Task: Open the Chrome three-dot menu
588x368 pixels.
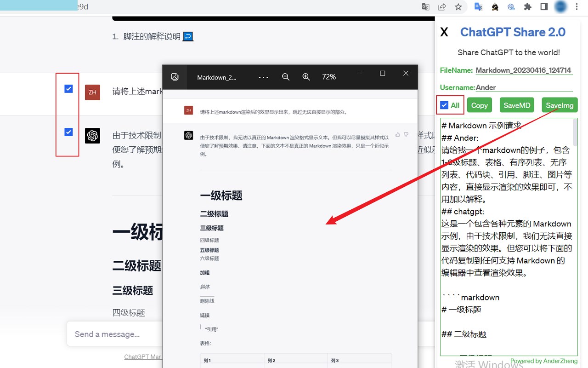Action: coord(577,7)
